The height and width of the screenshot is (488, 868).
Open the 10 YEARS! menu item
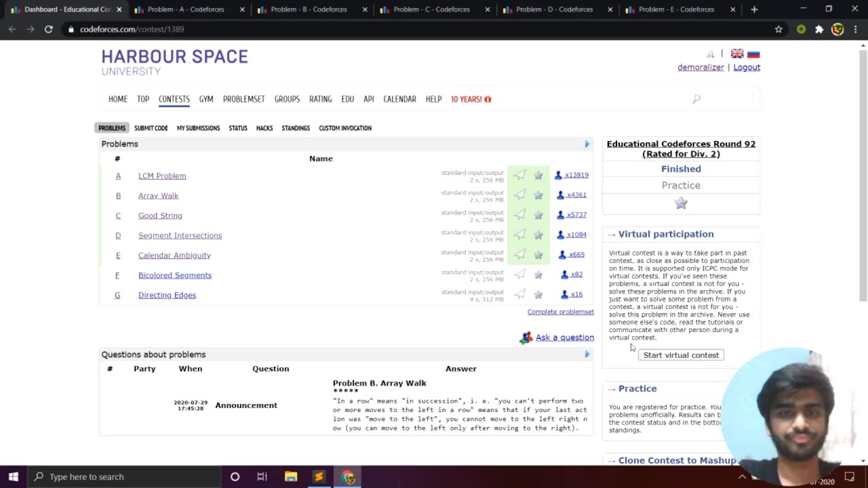[471, 99]
